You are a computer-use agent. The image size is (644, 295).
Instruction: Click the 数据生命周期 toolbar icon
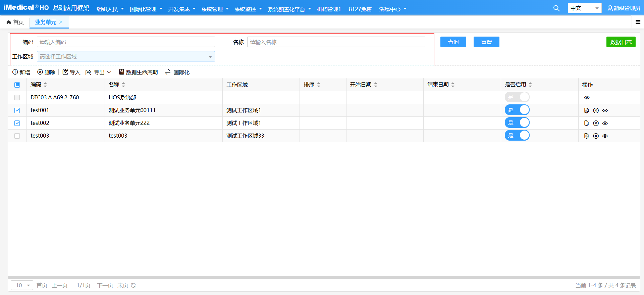pyautogui.click(x=122, y=72)
